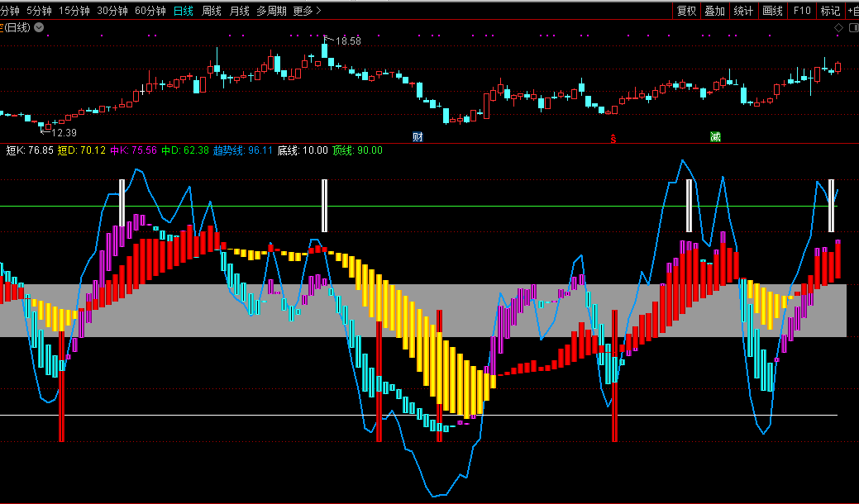
Task: Click the 12.39 low price label
Action: 64,133
